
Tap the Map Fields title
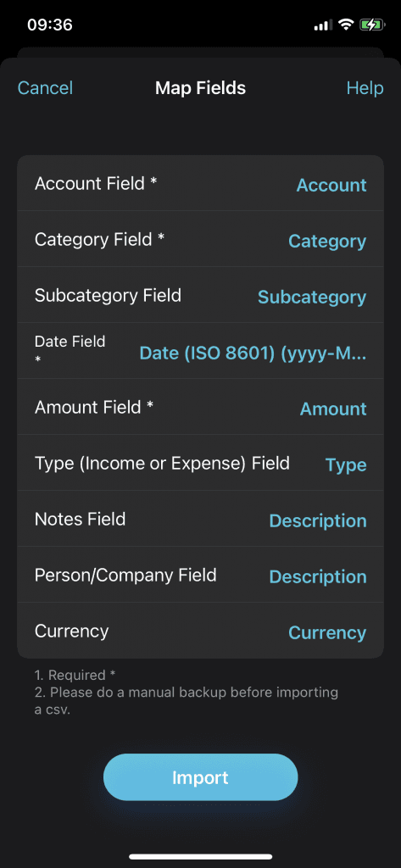[x=200, y=88]
